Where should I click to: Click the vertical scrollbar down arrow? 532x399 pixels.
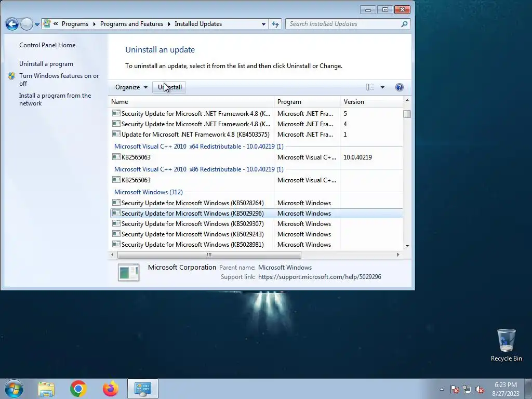407,246
